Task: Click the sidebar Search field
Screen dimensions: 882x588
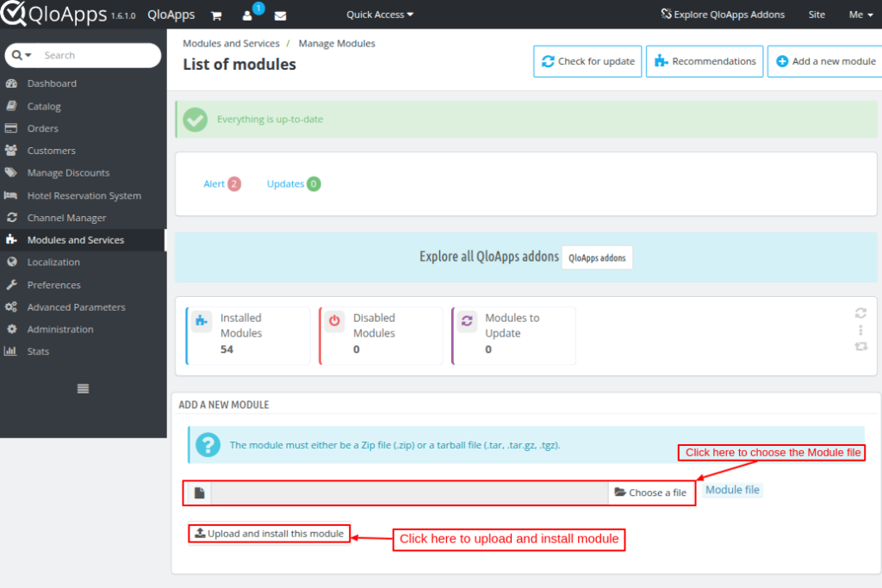Action: click(x=98, y=55)
